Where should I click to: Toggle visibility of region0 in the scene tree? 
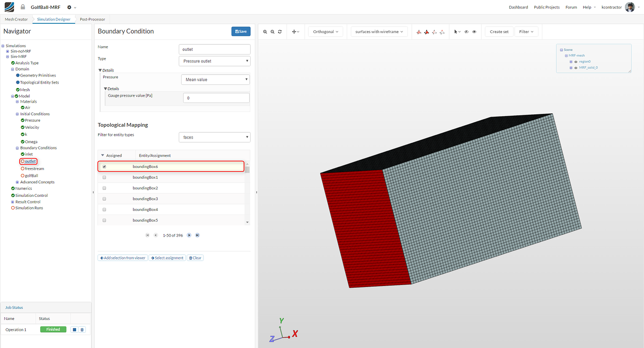point(576,61)
